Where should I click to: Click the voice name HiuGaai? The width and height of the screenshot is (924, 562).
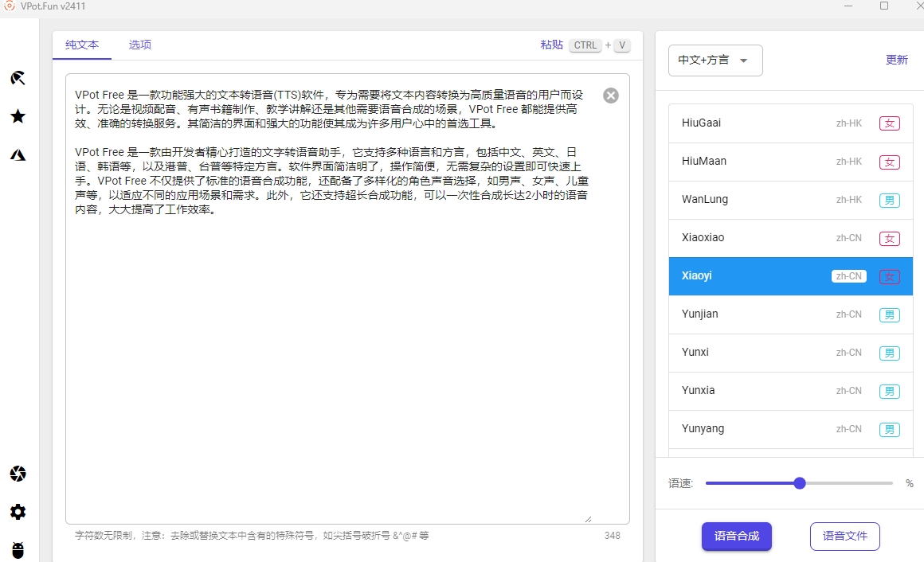[701, 123]
